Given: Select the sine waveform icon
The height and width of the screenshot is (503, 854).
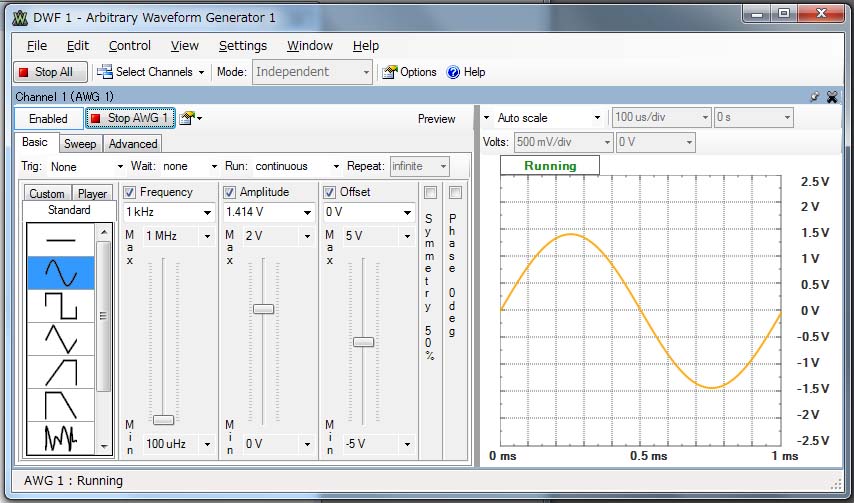Looking at the screenshot, I should [x=60, y=273].
